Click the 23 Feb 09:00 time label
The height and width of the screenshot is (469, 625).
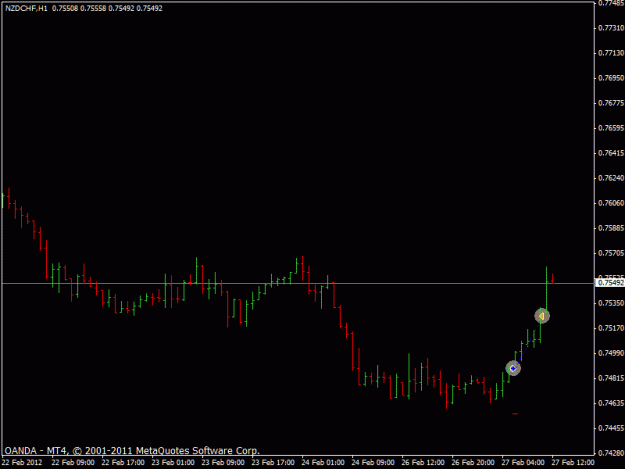223,463
